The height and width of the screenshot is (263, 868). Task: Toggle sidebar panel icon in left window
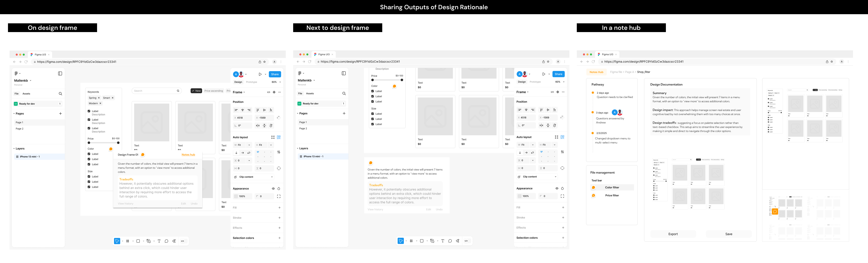click(60, 73)
